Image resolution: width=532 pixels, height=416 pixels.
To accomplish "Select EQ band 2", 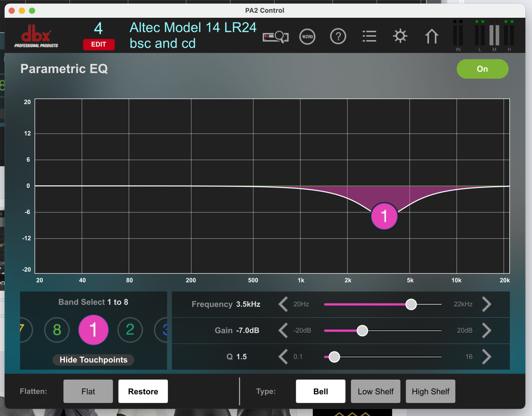I will (130, 330).
